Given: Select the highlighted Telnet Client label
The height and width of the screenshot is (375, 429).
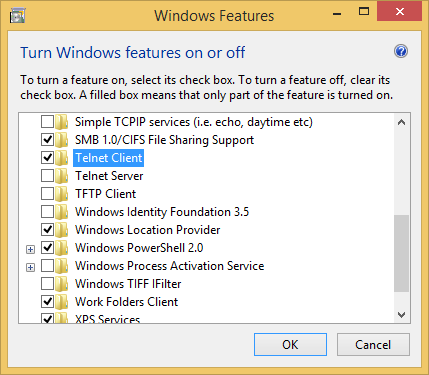Looking at the screenshot, I should pyautogui.click(x=109, y=158).
